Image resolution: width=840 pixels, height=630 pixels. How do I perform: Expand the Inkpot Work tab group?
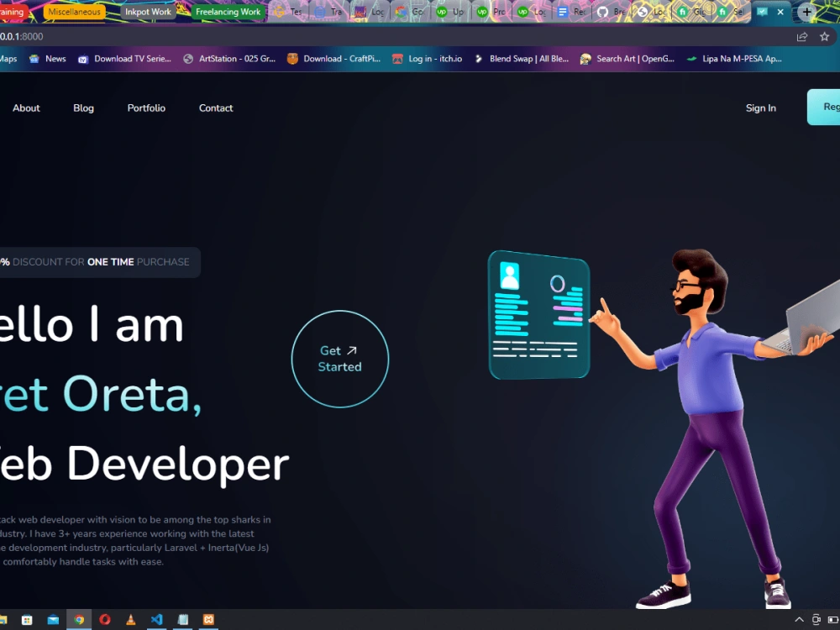[148, 12]
